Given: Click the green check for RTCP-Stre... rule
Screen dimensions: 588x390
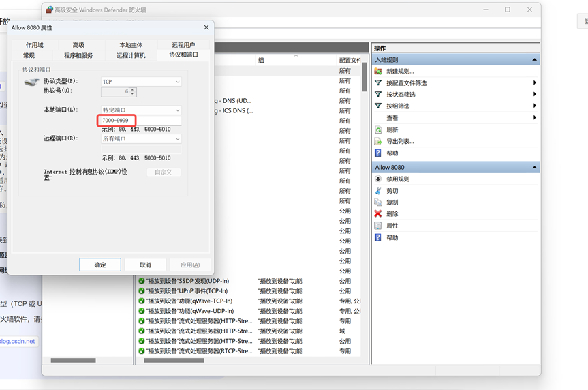Looking at the screenshot, I should (141, 351).
